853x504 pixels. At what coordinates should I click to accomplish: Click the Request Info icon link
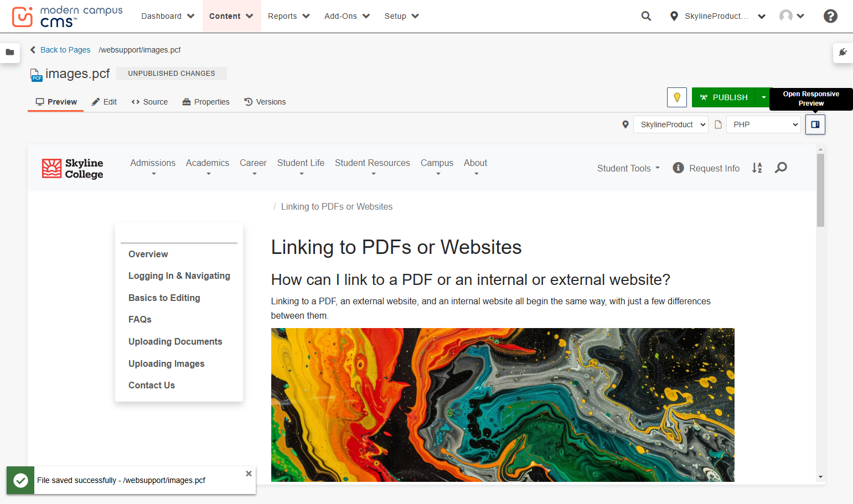tap(706, 168)
